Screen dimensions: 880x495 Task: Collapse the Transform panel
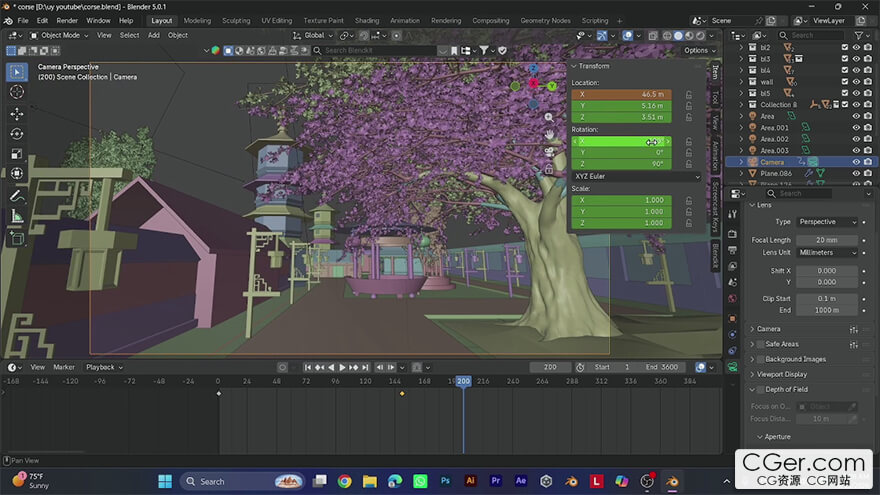tap(574, 66)
